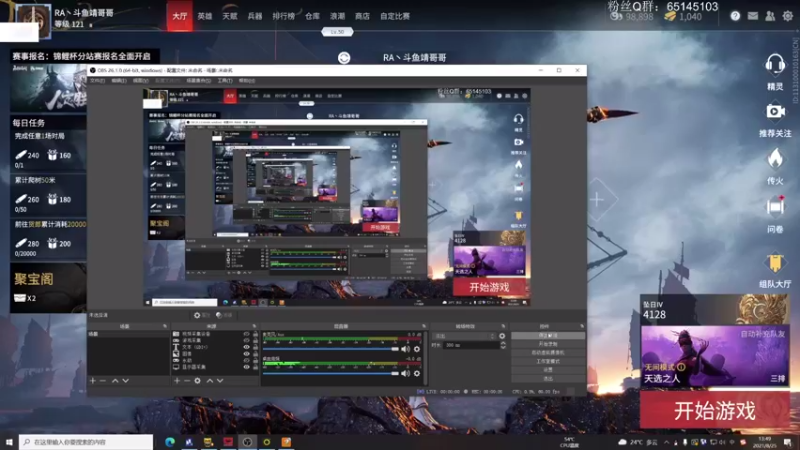Adjust the 桌面音频 volume slider
This screenshot has width=800, height=450.
(x=331, y=373)
